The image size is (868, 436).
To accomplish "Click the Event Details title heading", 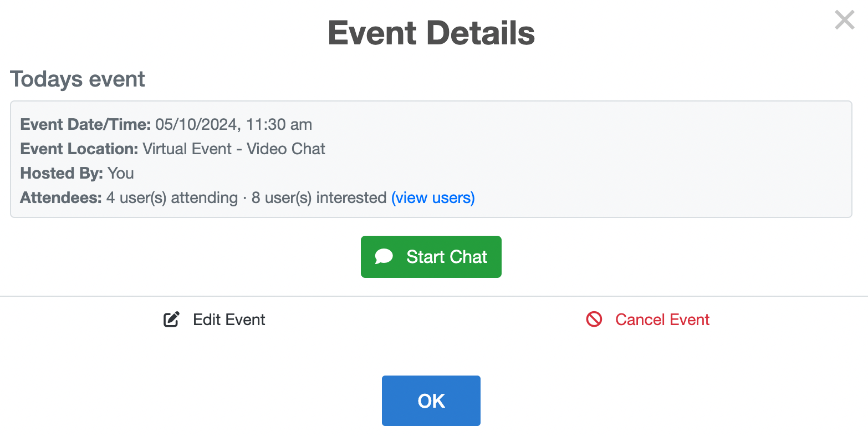I will pyautogui.click(x=431, y=33).
